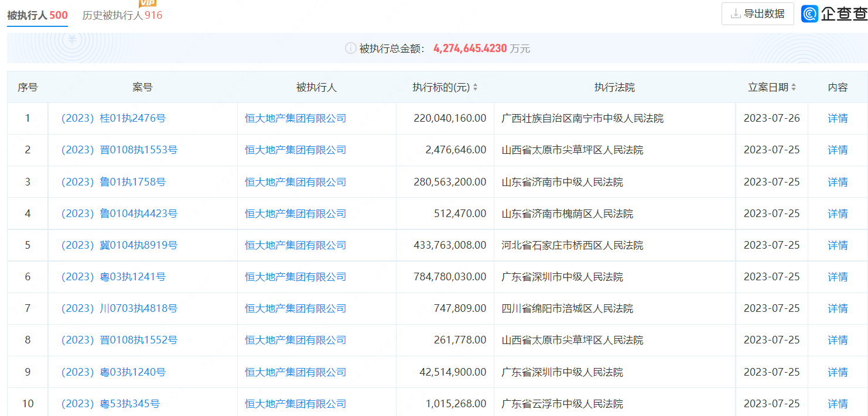Screen dimensions: 868x416
Task: View 详情 for the 2023-07-26 case
Action: click(838, 119)
